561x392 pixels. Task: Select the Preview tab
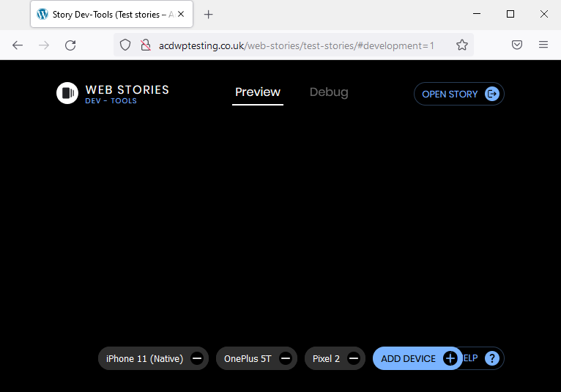258,92
